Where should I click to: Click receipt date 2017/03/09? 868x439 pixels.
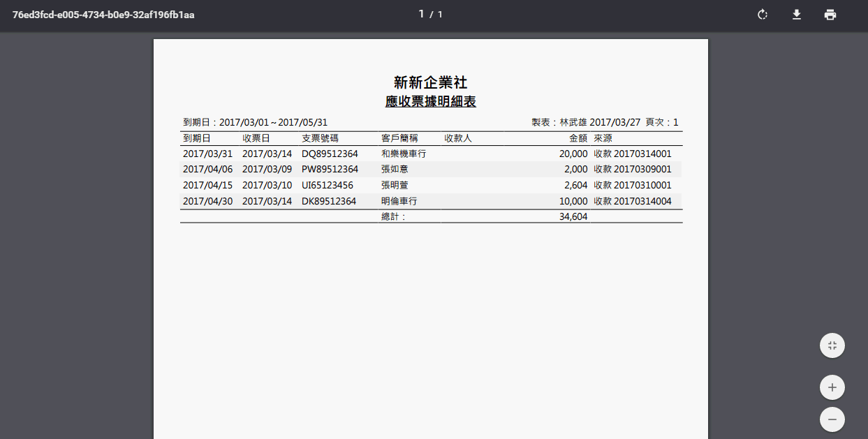pos(267,169)
